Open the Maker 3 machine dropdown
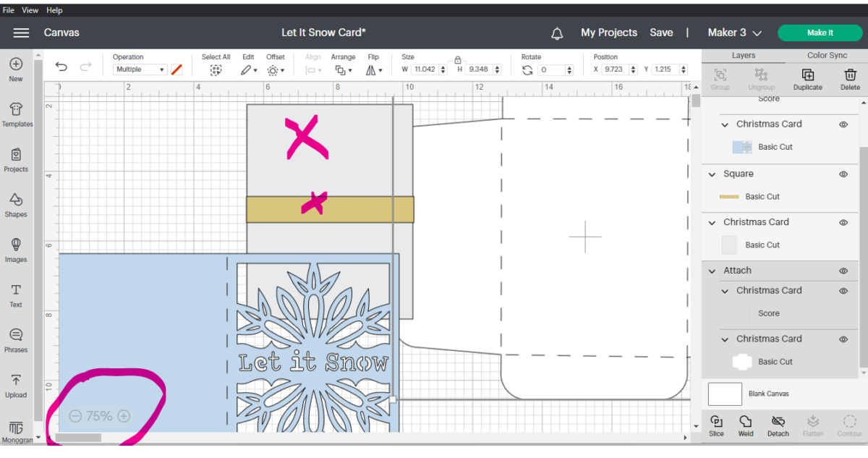The image size is (868, 458). click(734, 33)
